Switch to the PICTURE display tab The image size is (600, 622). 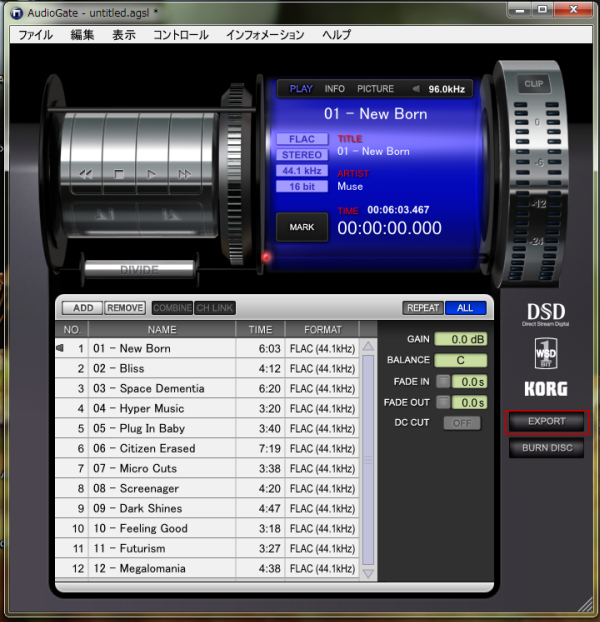375,89
